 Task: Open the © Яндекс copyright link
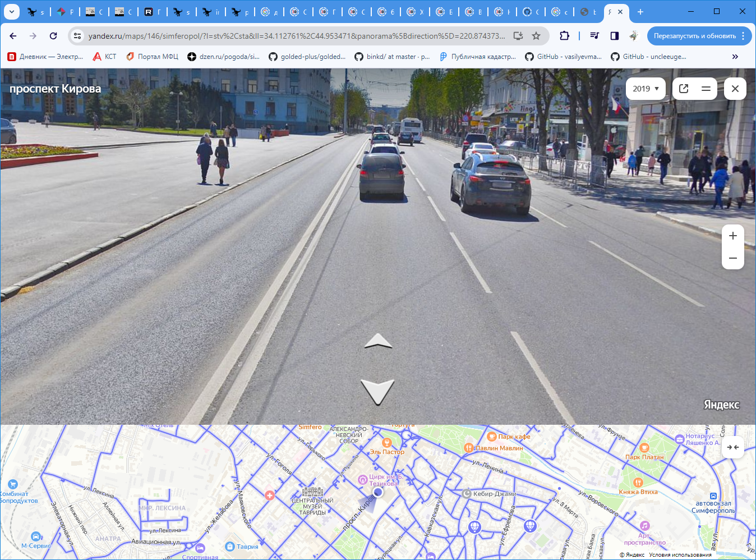pos(632,555)
